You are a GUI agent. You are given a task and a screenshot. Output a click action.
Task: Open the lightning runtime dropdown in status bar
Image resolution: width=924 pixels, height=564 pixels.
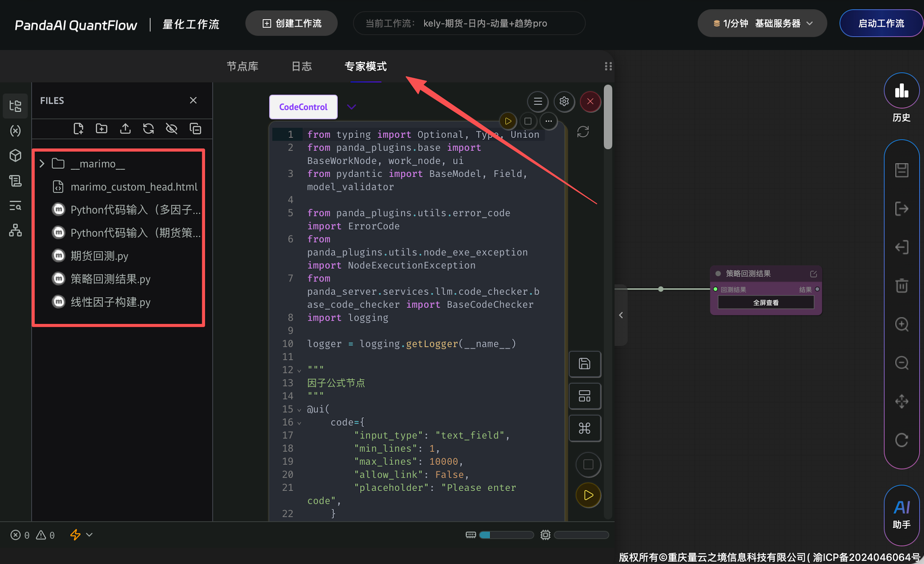[81, 535]
